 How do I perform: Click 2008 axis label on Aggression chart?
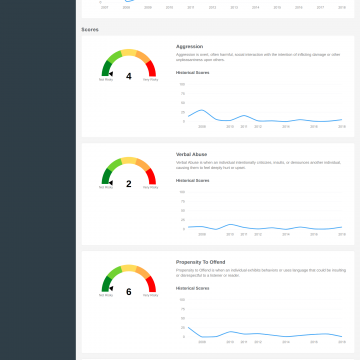pos(202,127)
